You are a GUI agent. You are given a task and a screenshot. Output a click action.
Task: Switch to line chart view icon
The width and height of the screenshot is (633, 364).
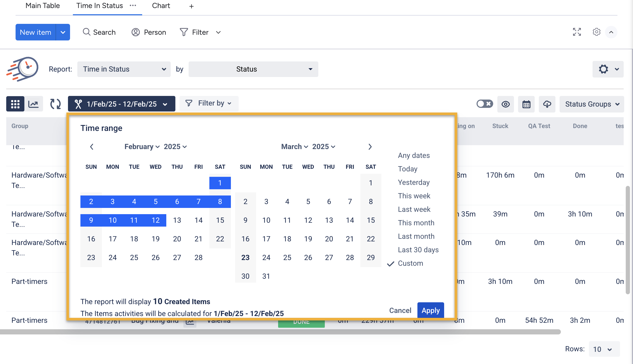[x=33, y=104]
